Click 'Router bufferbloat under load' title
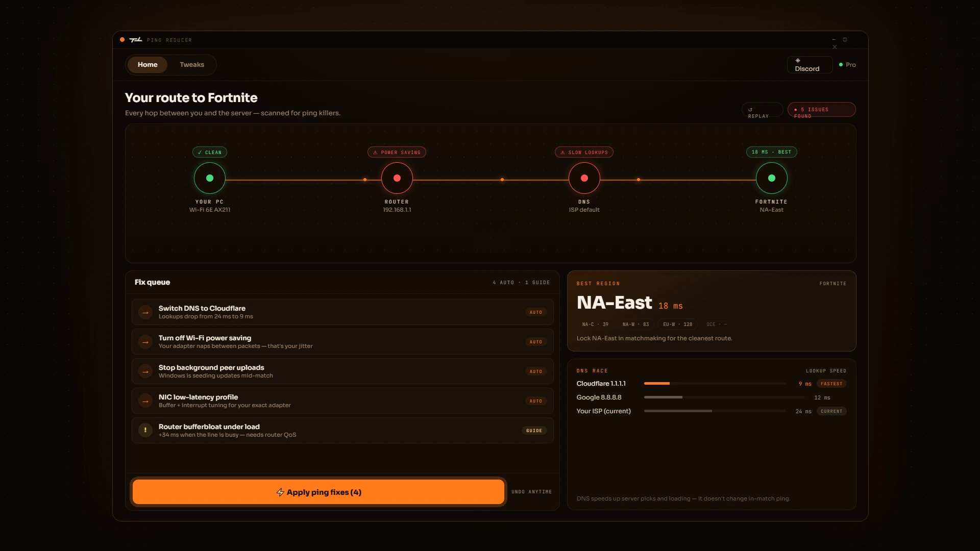 [x=209, y=427]
